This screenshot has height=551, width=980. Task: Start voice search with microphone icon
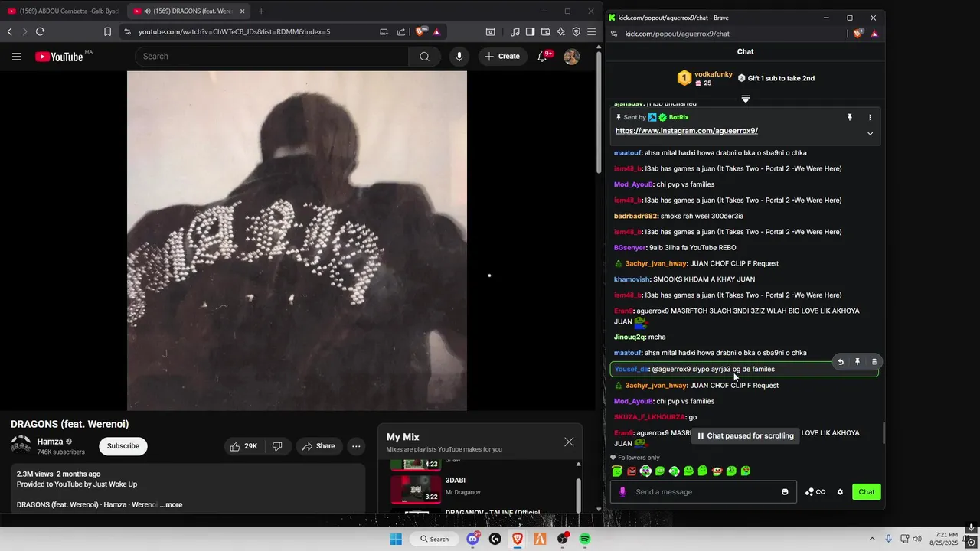click(x=459, y=56)
